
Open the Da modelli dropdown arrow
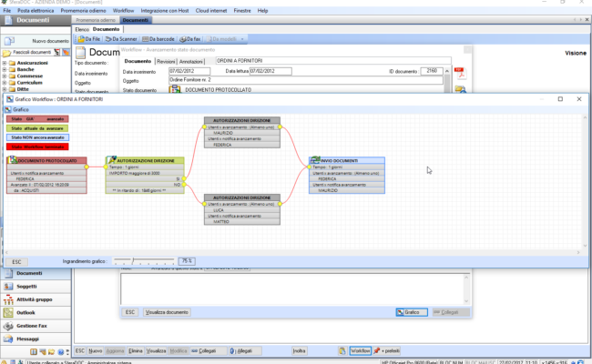click(242, 39)
